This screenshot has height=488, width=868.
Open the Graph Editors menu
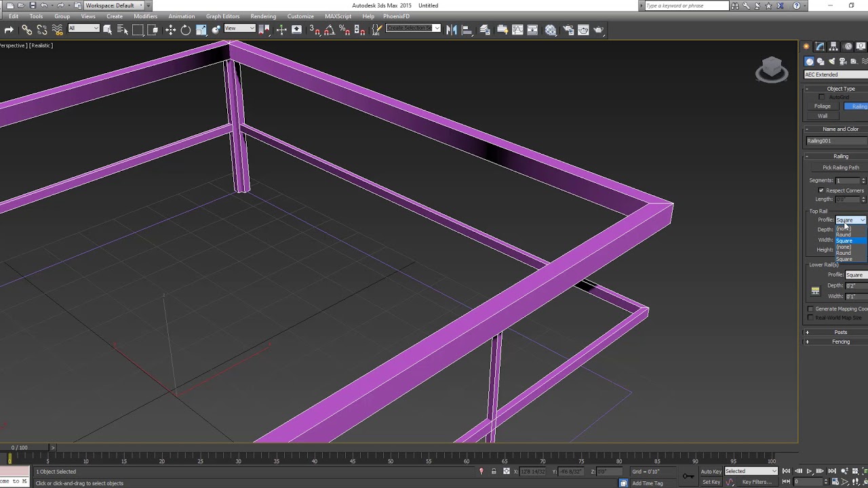pyautogui.click(x=222, y=16)
